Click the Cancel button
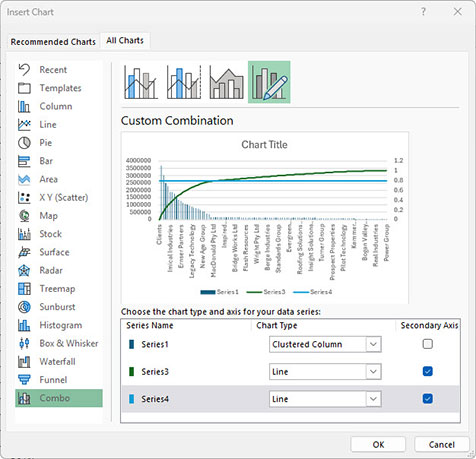This screenshot has height=459, width=476. point(442,445)
